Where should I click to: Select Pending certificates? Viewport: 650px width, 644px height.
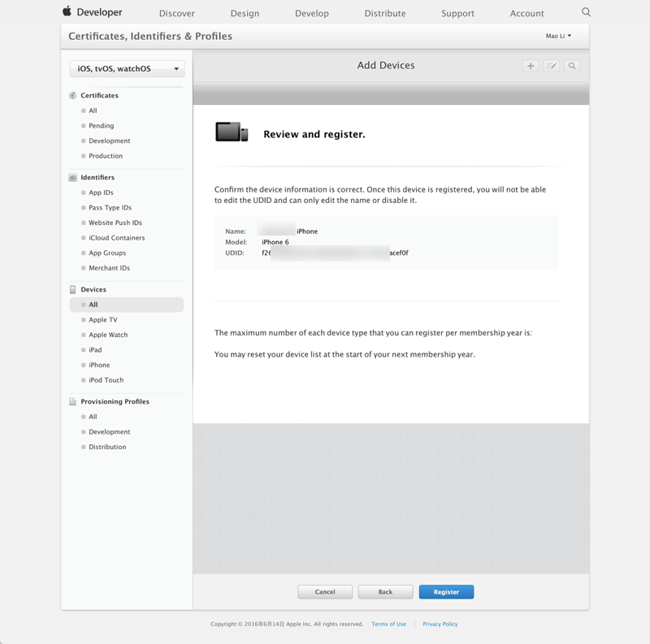click(101, 126)
